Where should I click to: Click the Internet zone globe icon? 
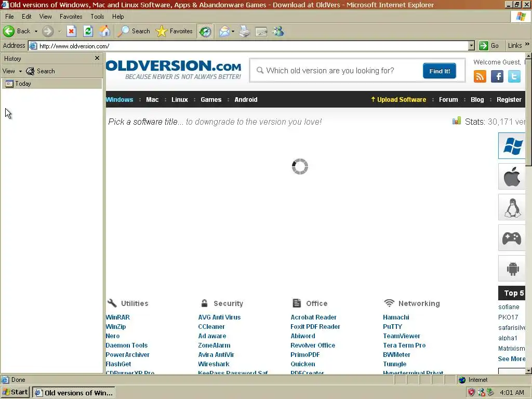click(x=462, y=380)
